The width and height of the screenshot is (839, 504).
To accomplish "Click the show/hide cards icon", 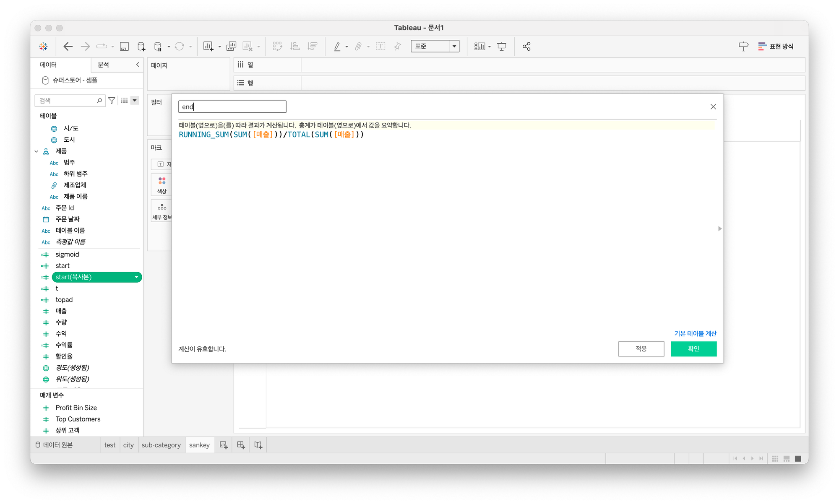I will coord(480,47).
